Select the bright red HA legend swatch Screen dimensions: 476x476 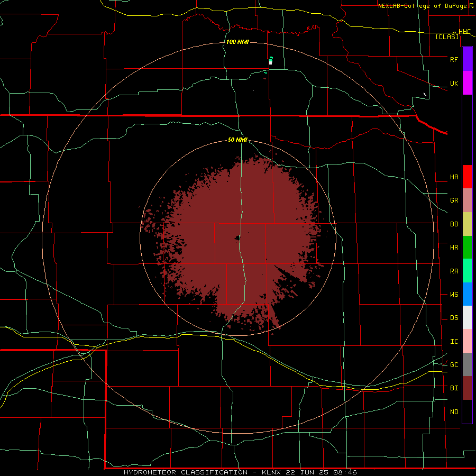click(x=467, y=177)
